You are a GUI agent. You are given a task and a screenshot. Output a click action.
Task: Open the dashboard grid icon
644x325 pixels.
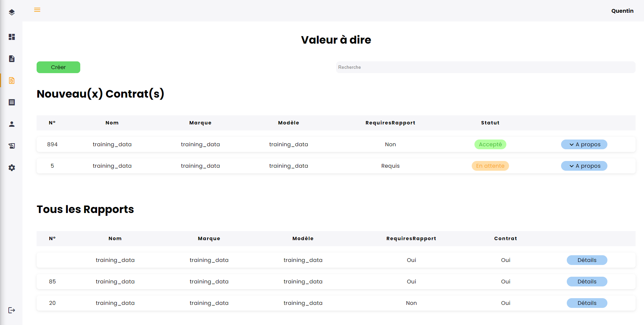click(x=12, y=37)
